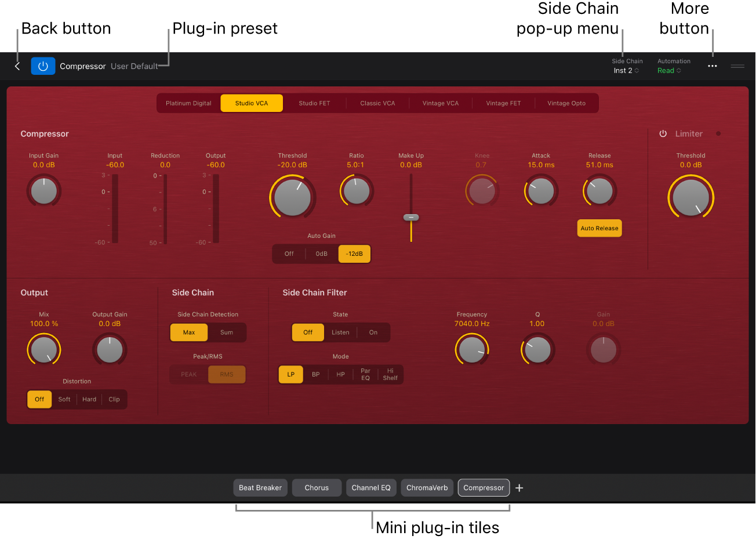Image resolution: width=756 pixels, height=543 pixels.
Task: Select the Vintage Opto compressor model
Action: pyautogui.click(x=566, y=103)
